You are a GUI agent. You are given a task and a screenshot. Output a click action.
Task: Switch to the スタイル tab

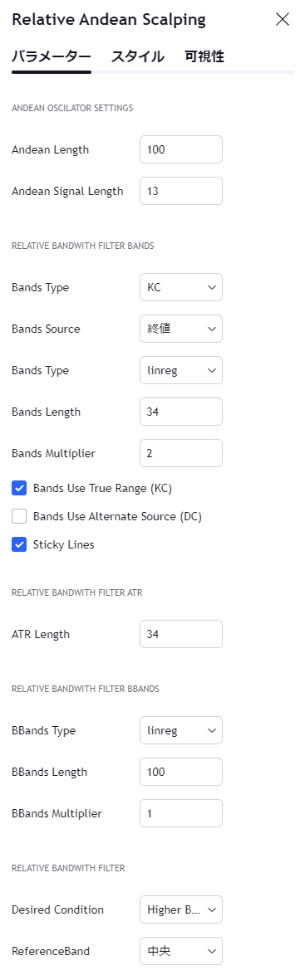pos(137,57)
